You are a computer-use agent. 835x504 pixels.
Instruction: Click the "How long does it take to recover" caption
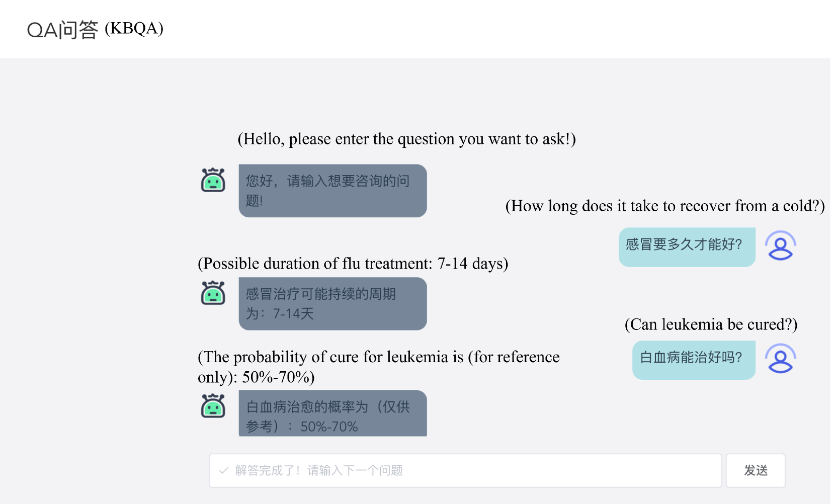[x=664, y=206]
